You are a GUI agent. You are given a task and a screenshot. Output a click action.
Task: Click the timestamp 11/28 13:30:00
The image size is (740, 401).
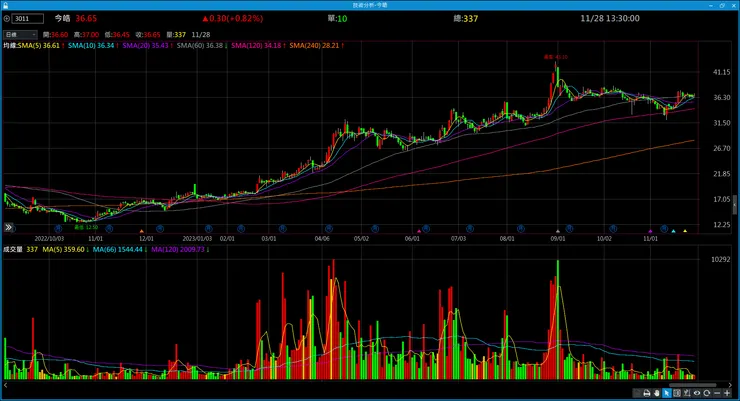coord(610,18)
